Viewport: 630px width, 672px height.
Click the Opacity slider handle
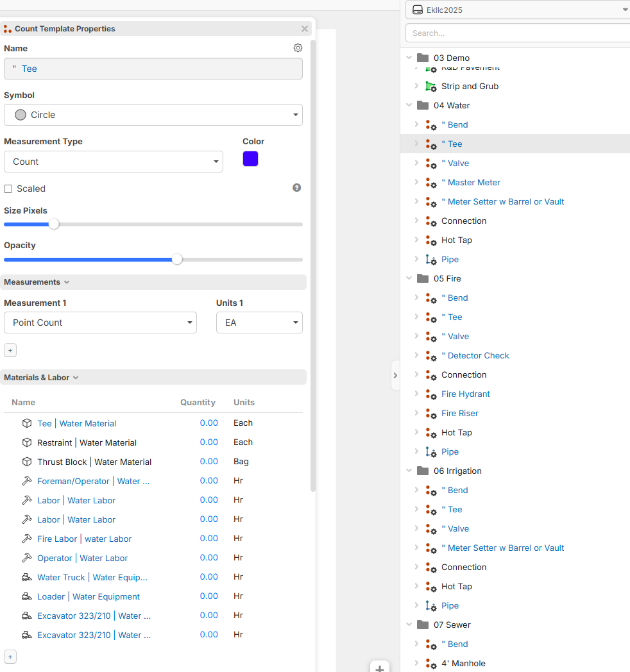click(x=177, y=259)
